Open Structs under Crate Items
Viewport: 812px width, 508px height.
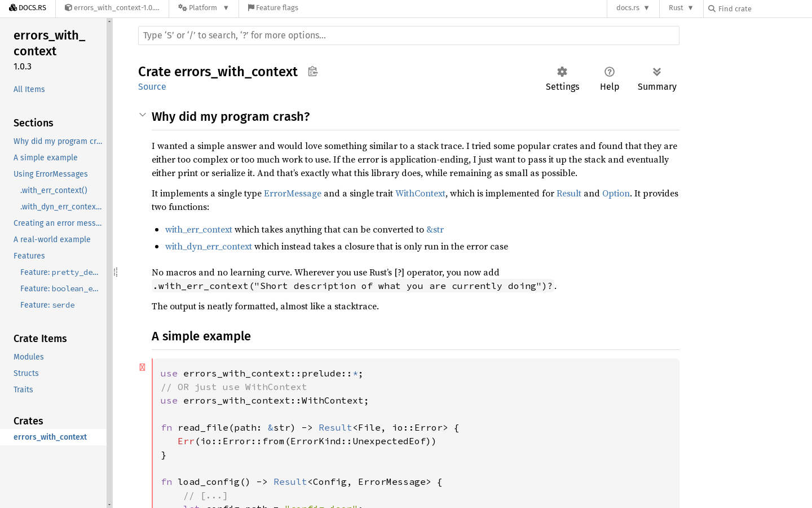(x=26, y=373)
